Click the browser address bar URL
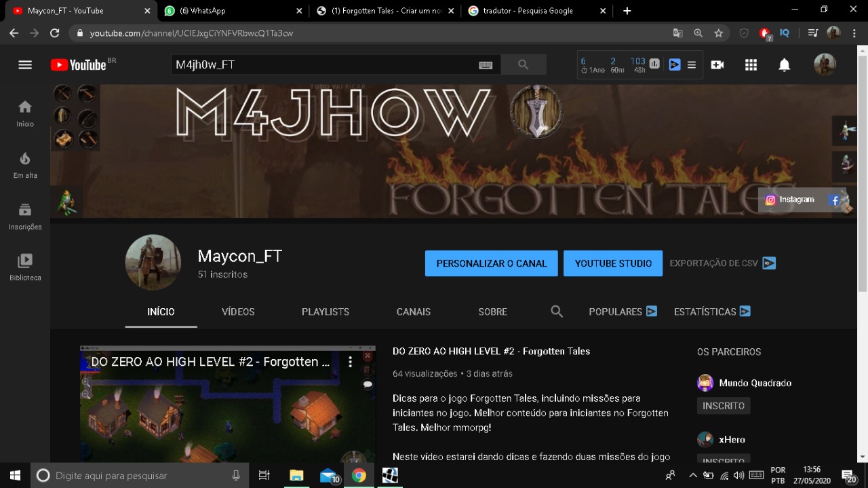The image size is (868, 488). (x=191, y=33)
